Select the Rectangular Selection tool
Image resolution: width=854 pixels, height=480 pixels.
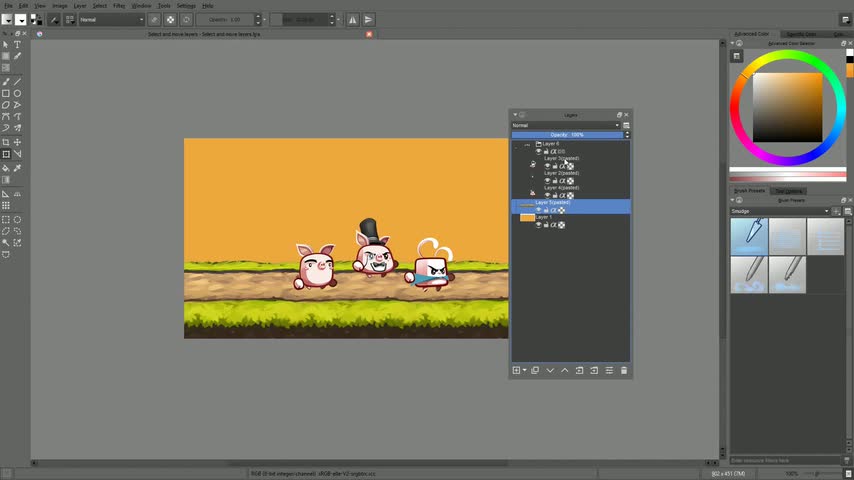[5, 220]
